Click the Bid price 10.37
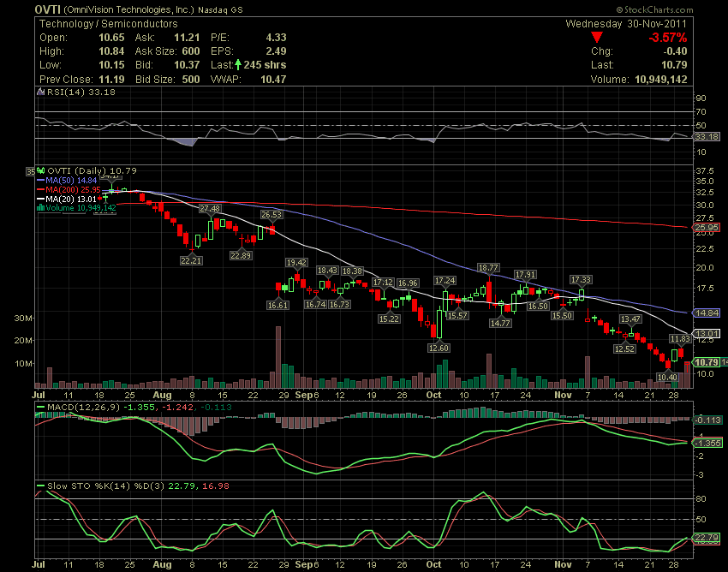The width and height of the screenshot is (728, 572). [x=187, y=65]
